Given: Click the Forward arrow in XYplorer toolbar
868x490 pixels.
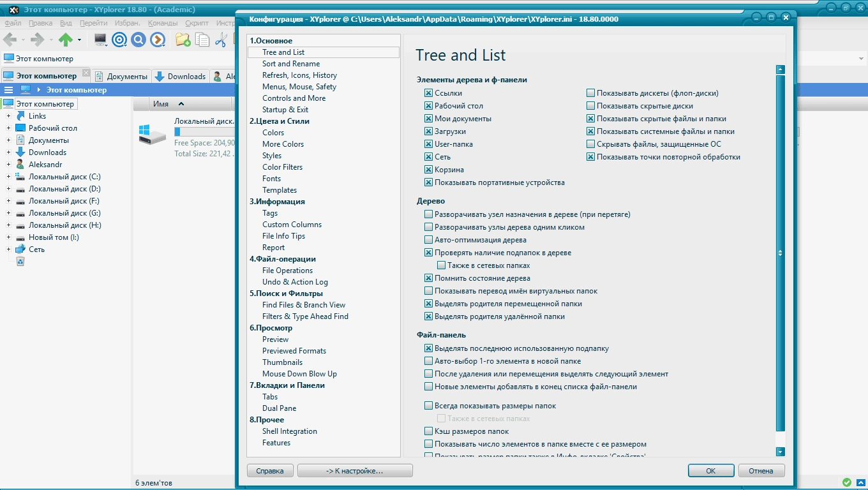Looking at the screenshot, I should [x=37, y=40].
